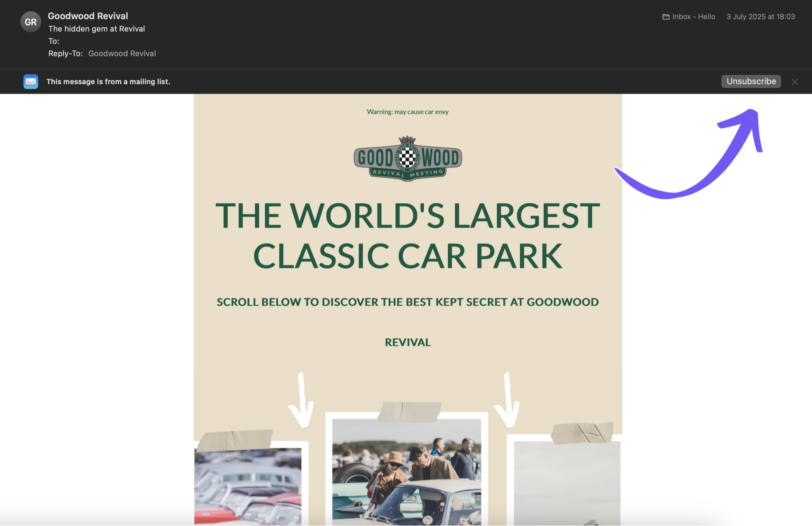Click the 'Scroll below to discover' subheading
812x526 pixels.
click(x=408, y=322)
